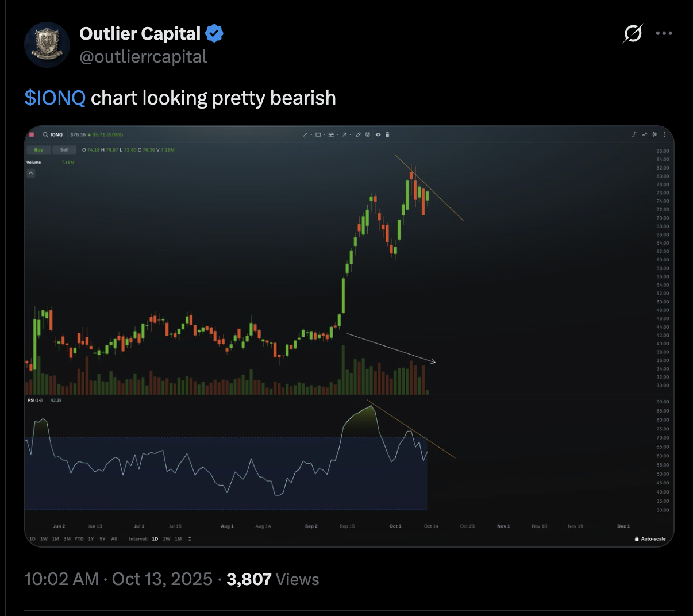Toggle the Auto-scale lock
The height and width of the screenshot is (616, 693).
click(x=650, y=539)
